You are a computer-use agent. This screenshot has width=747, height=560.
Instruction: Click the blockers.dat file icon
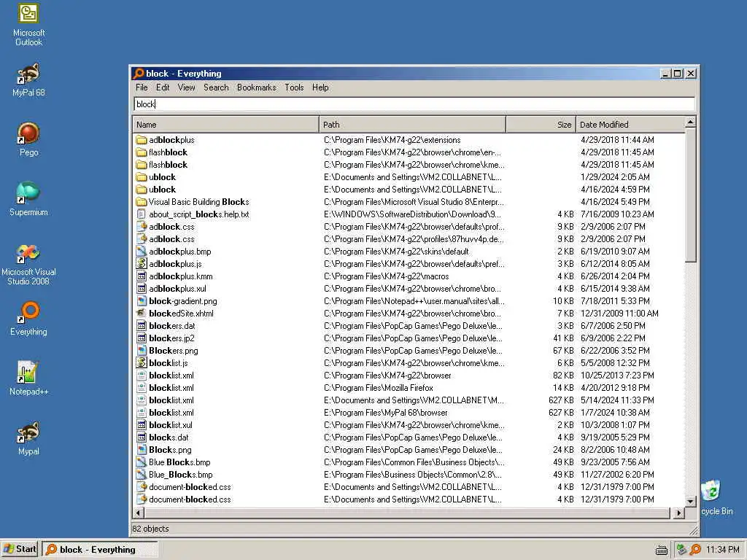click(141, 326)
